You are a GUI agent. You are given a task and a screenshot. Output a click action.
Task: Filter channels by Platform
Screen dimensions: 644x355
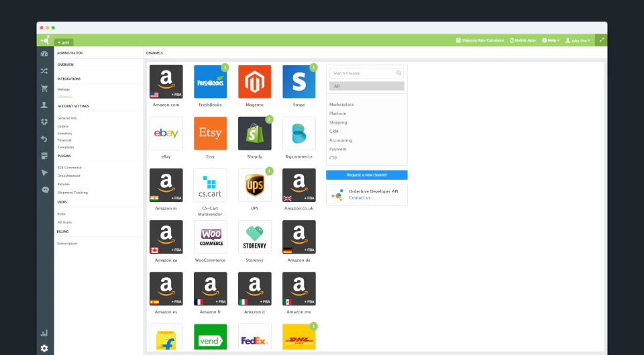tap(337, 113)
